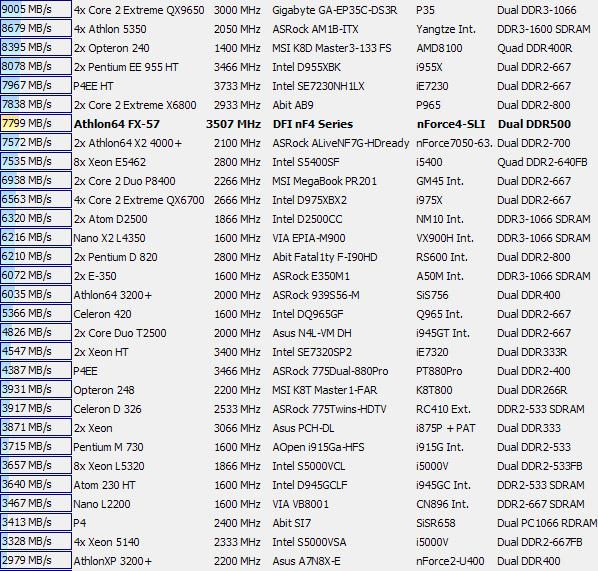The image size is (598, 571).
Task: Click the Intel SE7230NH1LX motherboard cell
Action: [318, 86]
